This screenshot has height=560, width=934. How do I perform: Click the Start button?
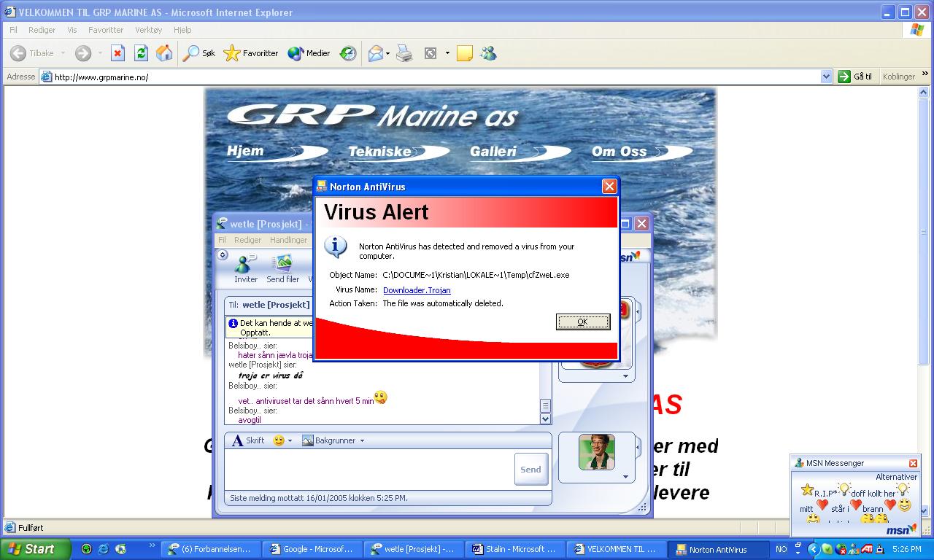35,549
